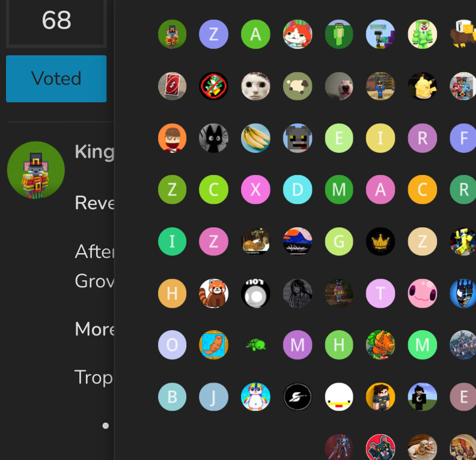This screenshot has height=460, width=476.
Task: Open the golden crown avatar
Action: click(380, 241)
